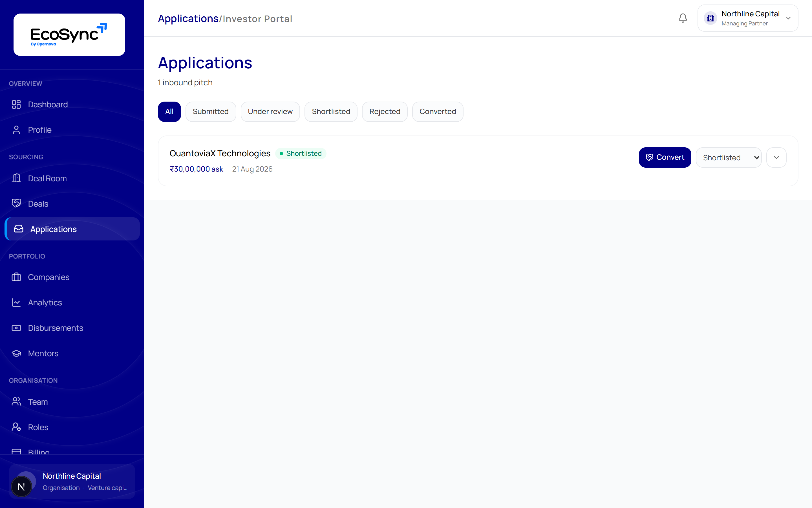This screenshot has width=812, height=508.
Task: Show Rejected applications filter
Action: pyautogui.click(x=385, y=111)
